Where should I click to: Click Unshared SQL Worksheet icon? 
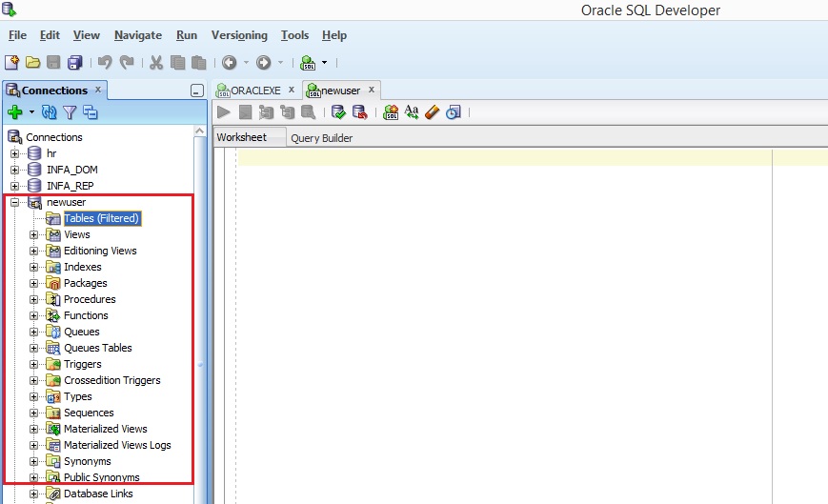pyautogui.click(x=391, y=111)
